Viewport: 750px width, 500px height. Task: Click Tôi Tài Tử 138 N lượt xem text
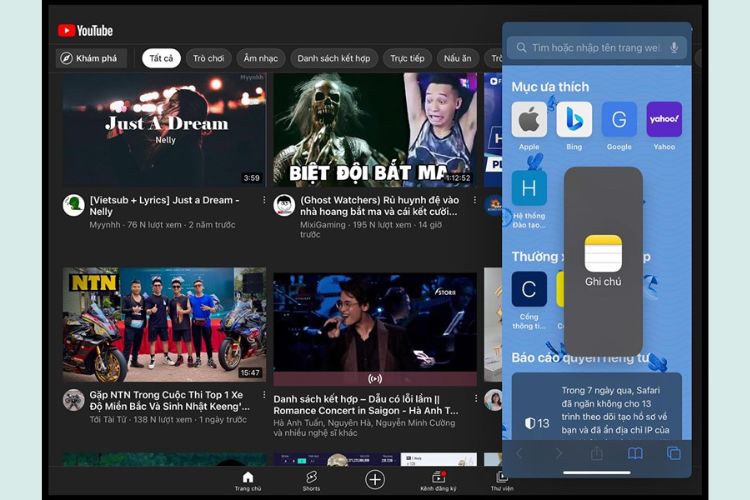tap(168, 420)
